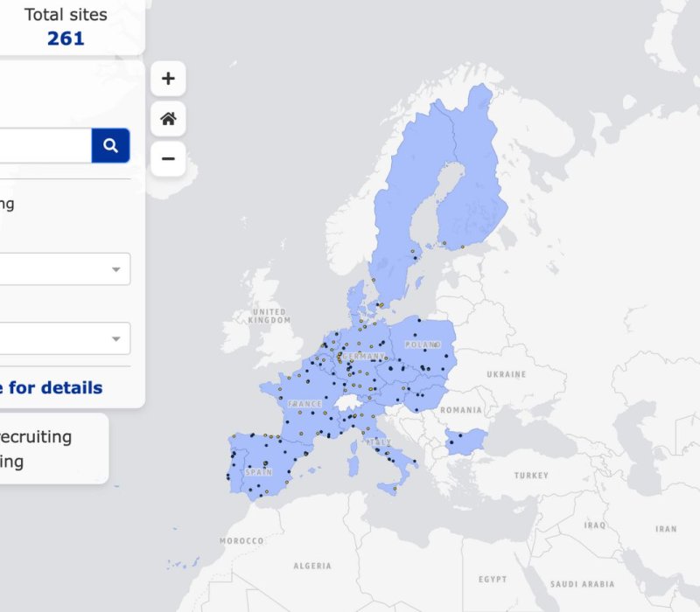Click the Poland label on map

click(x=423, y=344)
